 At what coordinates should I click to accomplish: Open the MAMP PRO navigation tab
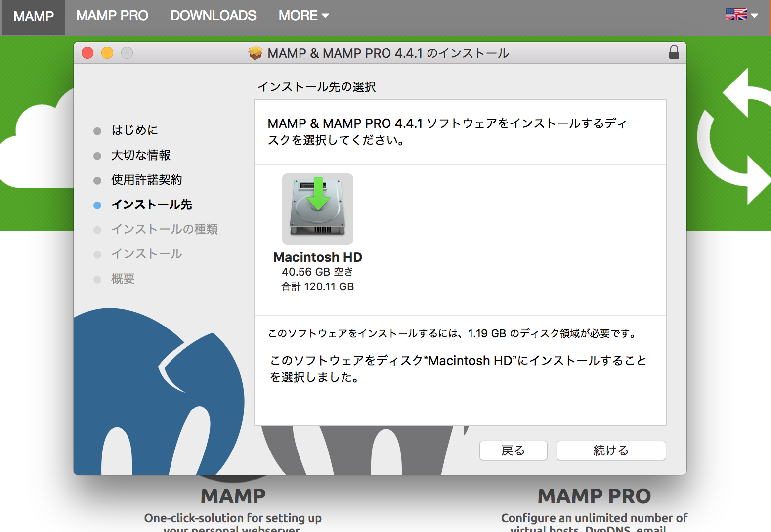point(112,16)
